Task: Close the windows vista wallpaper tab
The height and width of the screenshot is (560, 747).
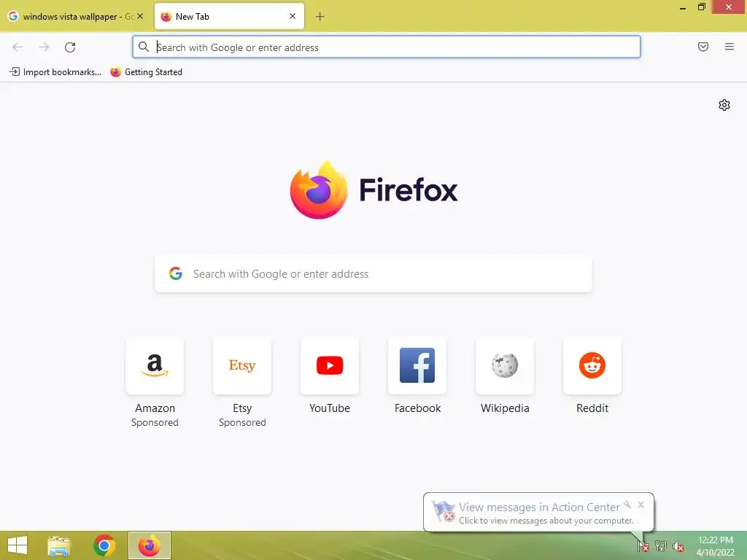Action: pyautogui.click(x=140, y=16)
